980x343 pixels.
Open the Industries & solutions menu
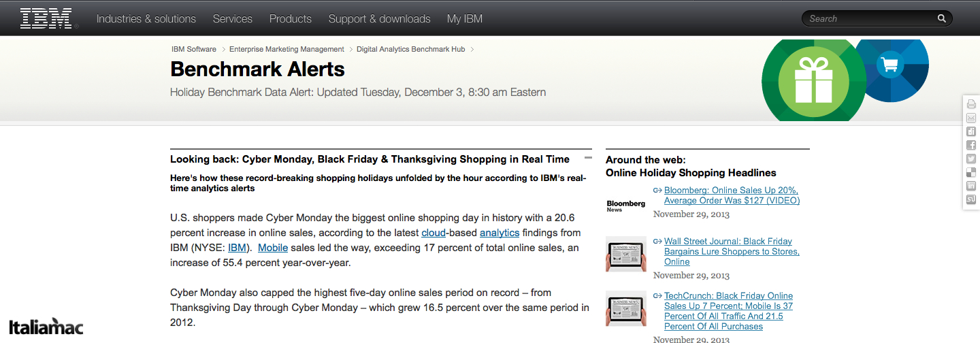(146, 19)
